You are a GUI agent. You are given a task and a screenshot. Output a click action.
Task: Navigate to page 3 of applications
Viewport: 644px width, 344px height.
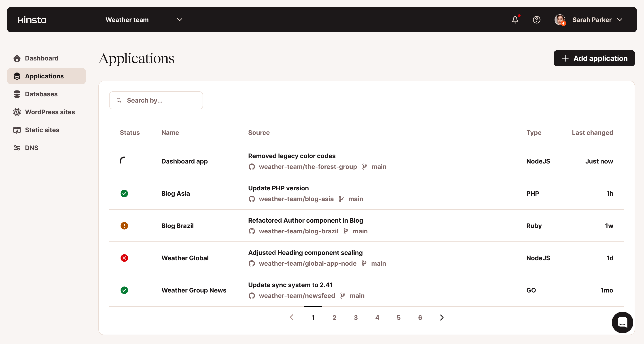point(356,317)
